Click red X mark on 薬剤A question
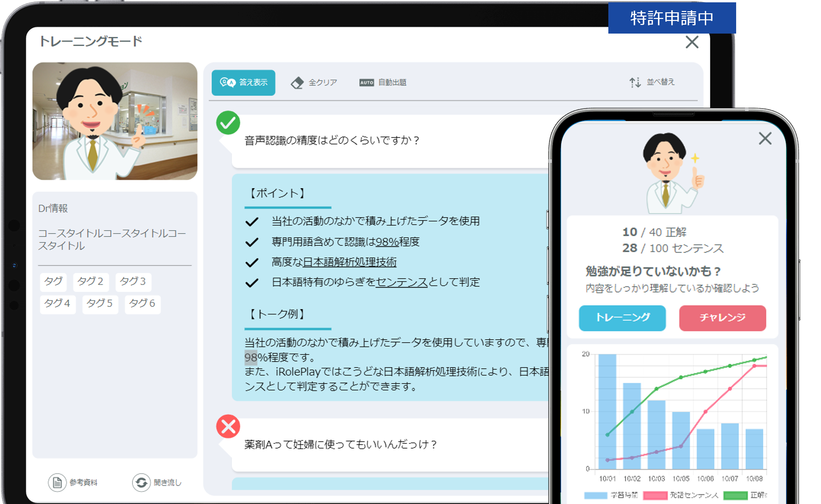This screenshot has width=821, height=504. click(228, 426)
